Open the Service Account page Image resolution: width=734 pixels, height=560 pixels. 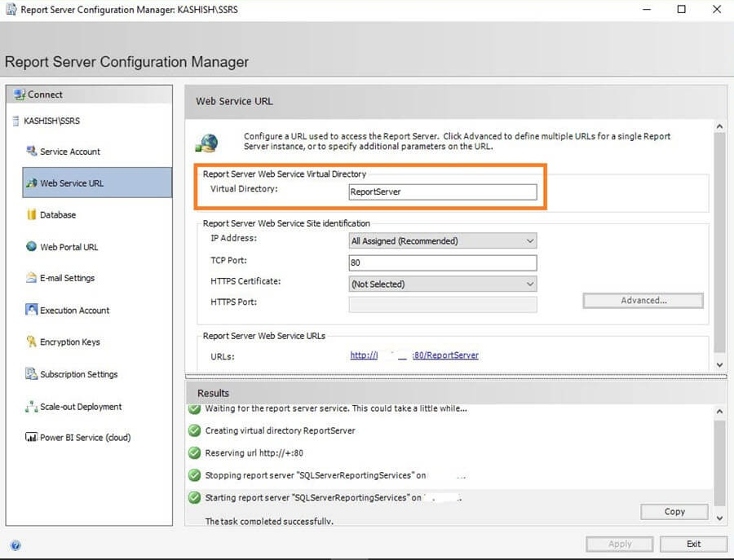click(x=70, y=152)
